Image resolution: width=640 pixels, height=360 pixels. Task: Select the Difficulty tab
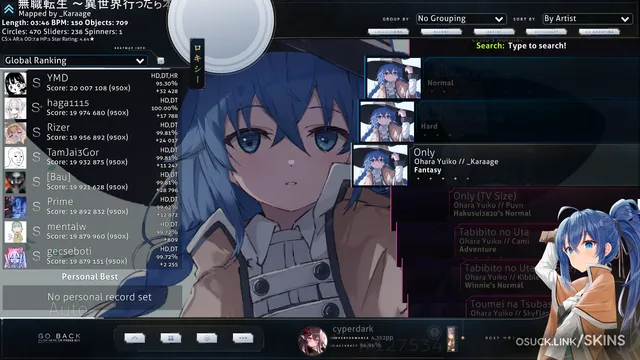point(547,31)
